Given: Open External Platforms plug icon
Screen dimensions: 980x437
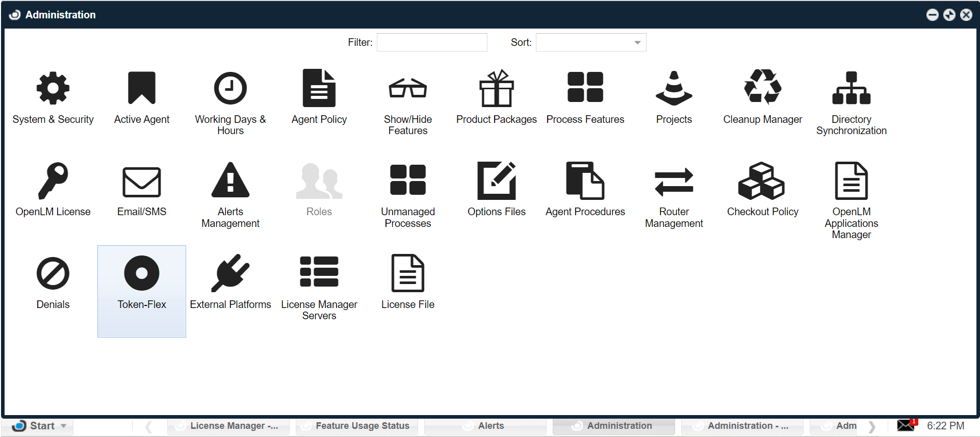Looking at the screenshot, I should (x=230, y=274).
